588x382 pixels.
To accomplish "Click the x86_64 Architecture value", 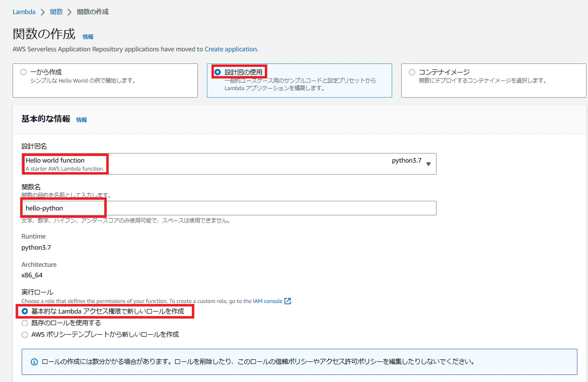I will click(32, 275).
